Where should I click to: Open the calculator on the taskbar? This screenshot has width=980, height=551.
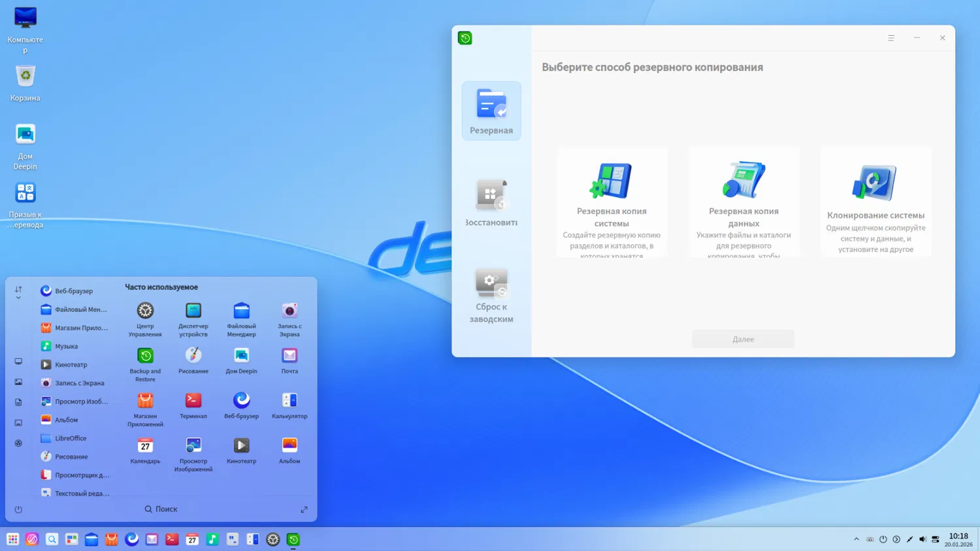pyautogui.click(x=253, y=539)
